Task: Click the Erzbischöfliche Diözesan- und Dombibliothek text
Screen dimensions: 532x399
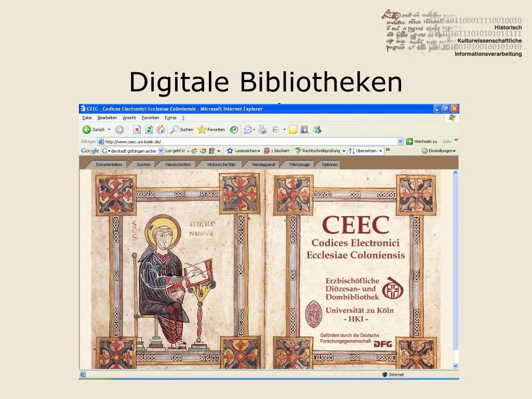Action: [x=352, y=289]
